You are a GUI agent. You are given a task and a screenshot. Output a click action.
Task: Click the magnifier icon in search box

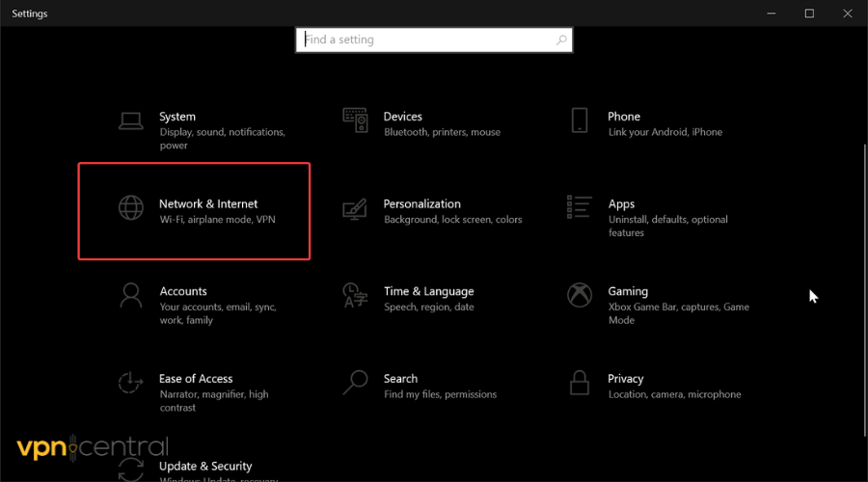[561, 40]
